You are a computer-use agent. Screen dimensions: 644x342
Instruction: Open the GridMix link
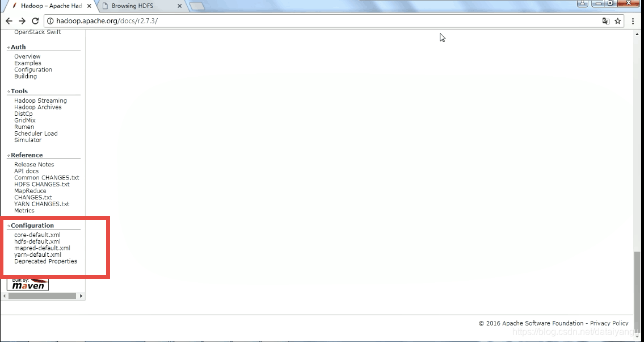25,120
